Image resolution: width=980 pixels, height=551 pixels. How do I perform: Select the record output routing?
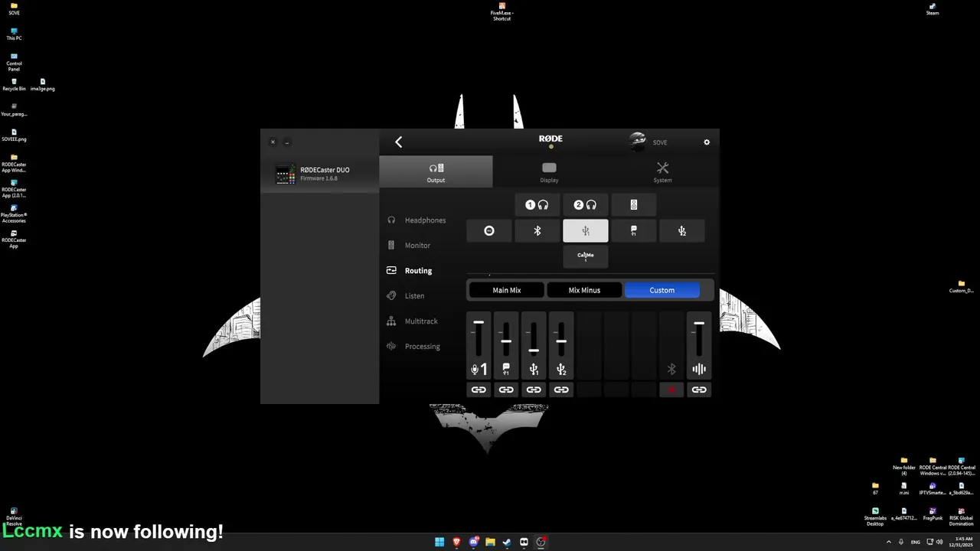point(489,231)
